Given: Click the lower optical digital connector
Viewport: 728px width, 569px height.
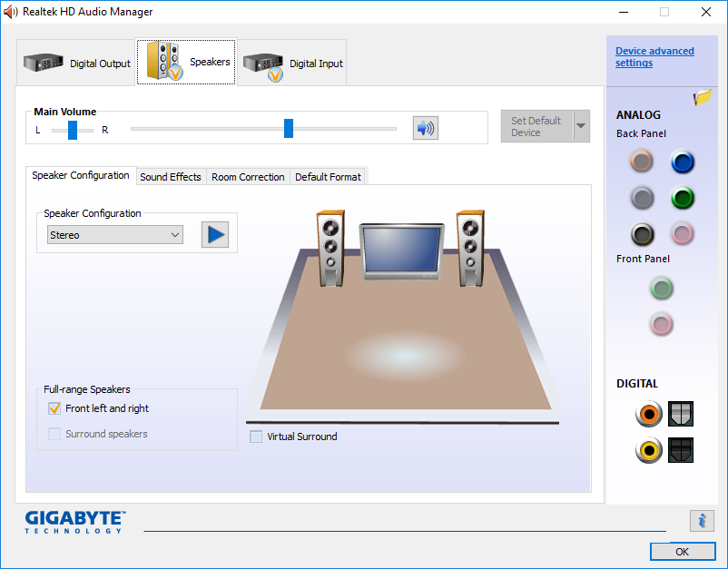Looking at the screenshot, I should tap(681, 450).
